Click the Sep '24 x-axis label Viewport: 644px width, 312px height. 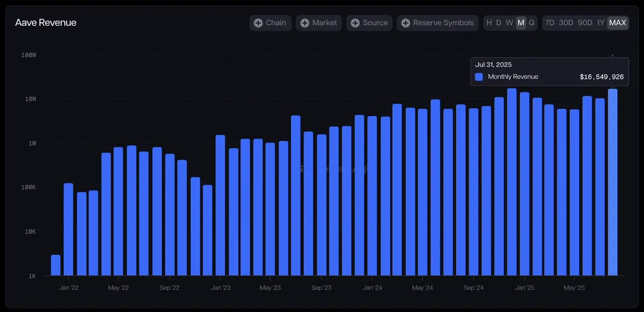click(x=474, y=288)
